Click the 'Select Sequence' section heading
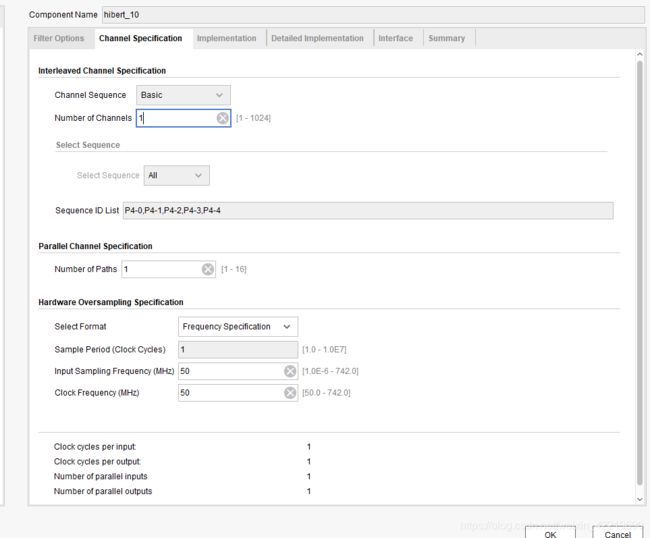 point(88,145)
